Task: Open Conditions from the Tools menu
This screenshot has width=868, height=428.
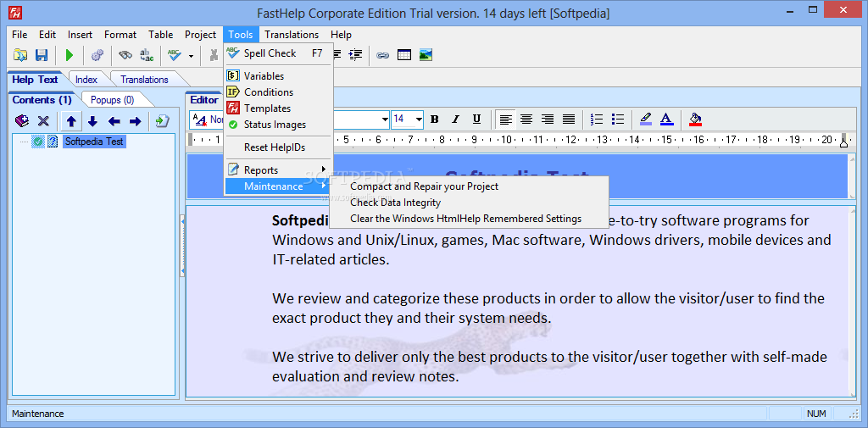Action: (278, 92)
